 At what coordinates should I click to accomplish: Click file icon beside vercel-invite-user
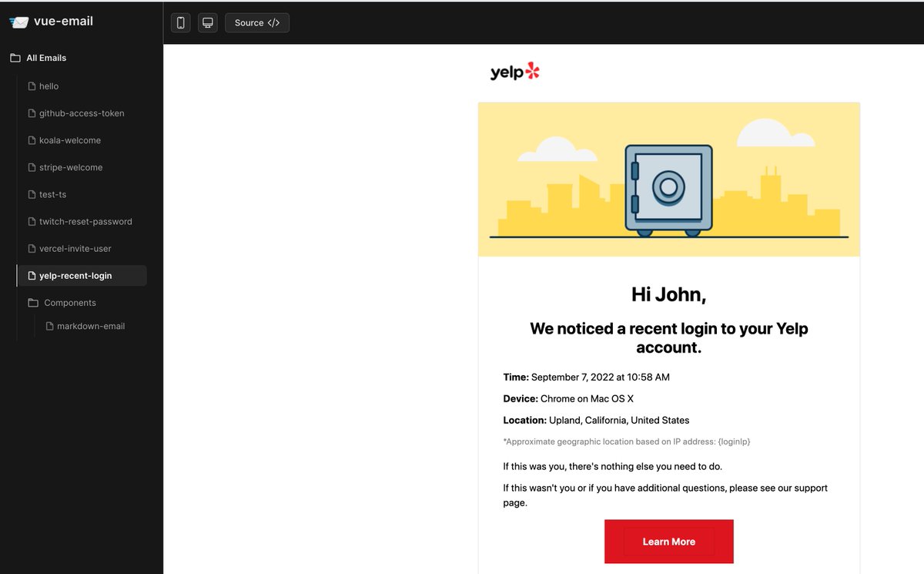point(32,248)
